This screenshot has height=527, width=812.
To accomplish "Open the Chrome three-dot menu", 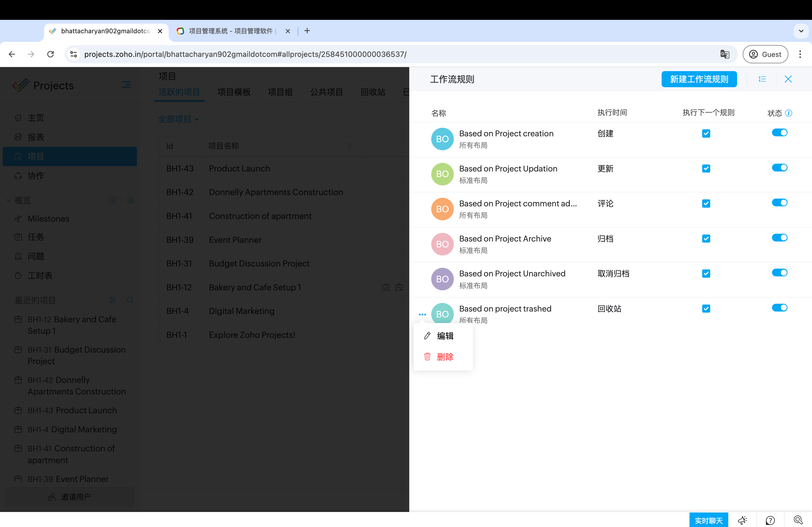I will click(800, 54).
